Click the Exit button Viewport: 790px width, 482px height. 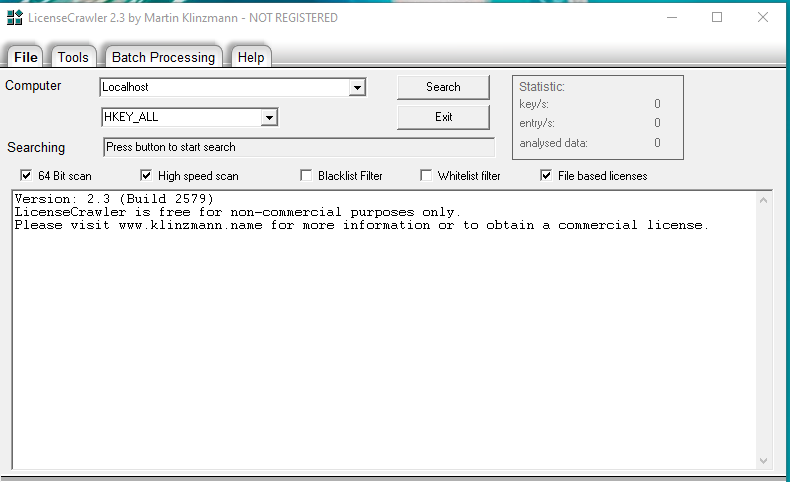(x=443, y=117)
